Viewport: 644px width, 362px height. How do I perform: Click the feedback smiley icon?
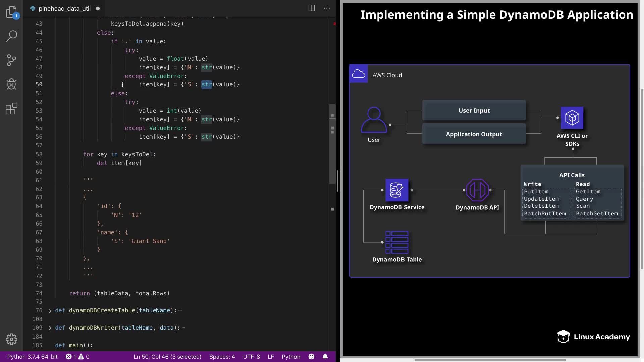312,357
